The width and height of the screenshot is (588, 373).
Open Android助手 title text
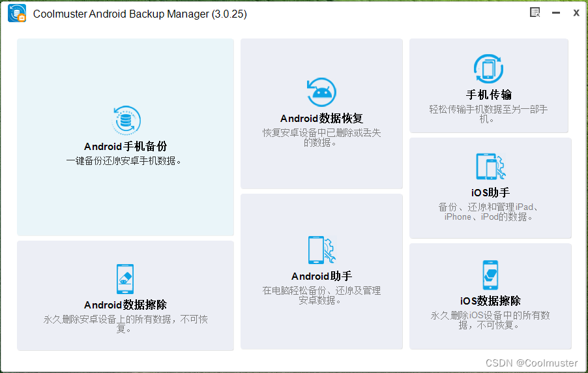[x=322, y=276]
